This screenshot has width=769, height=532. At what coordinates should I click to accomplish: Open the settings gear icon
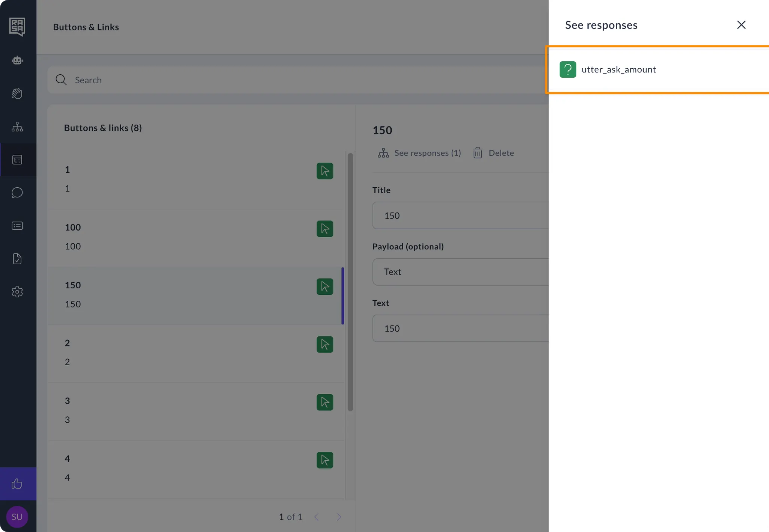coord(17,292)
